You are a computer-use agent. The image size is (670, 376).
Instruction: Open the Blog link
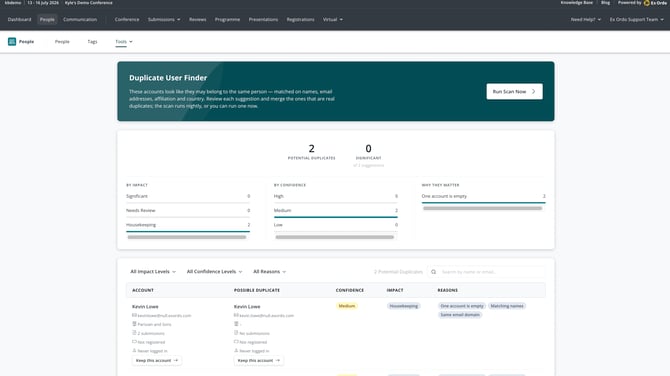(x=605, y=3)
